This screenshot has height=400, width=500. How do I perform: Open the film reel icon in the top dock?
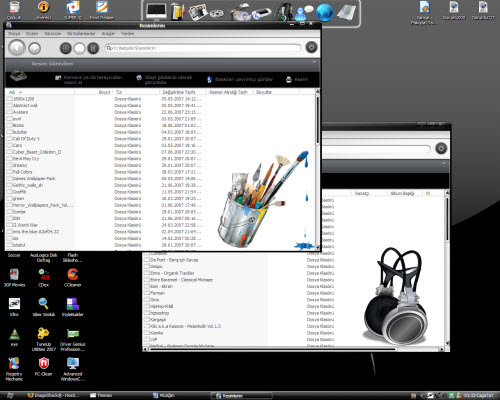point(217,14)
